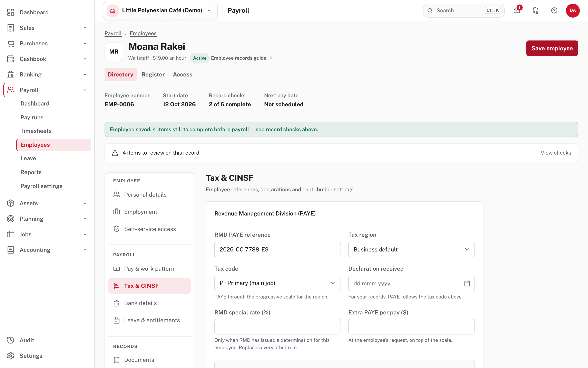The width and height of the screenshot is (588, 368).
Task: Click the Purchases cart icon
Action: pyautogui.click(x=11, y=43)
